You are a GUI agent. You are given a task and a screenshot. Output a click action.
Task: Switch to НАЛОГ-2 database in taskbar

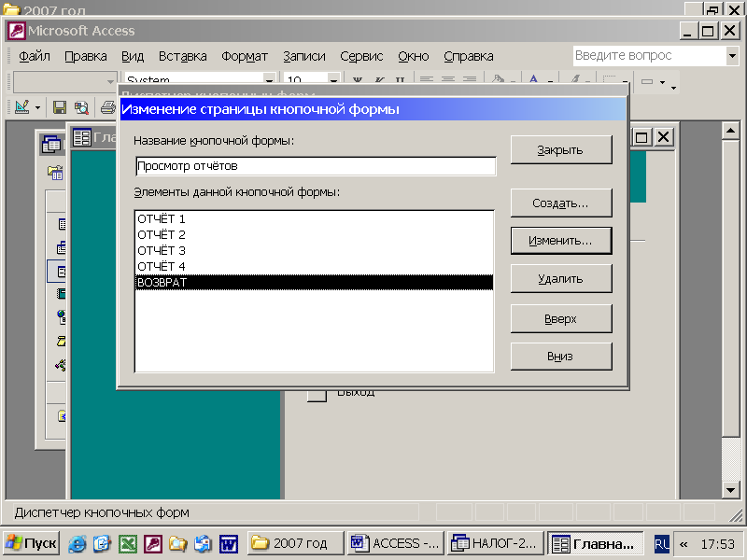(x=496, y=543)
